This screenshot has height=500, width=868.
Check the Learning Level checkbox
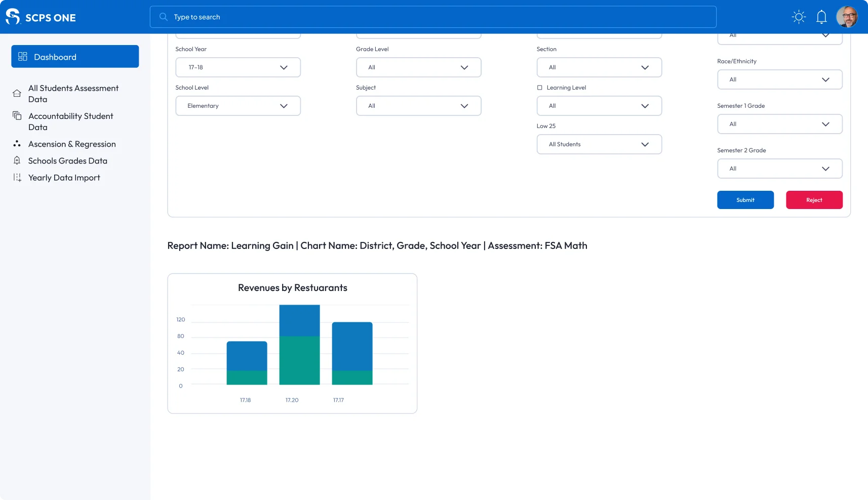click(x=539, y=88)
